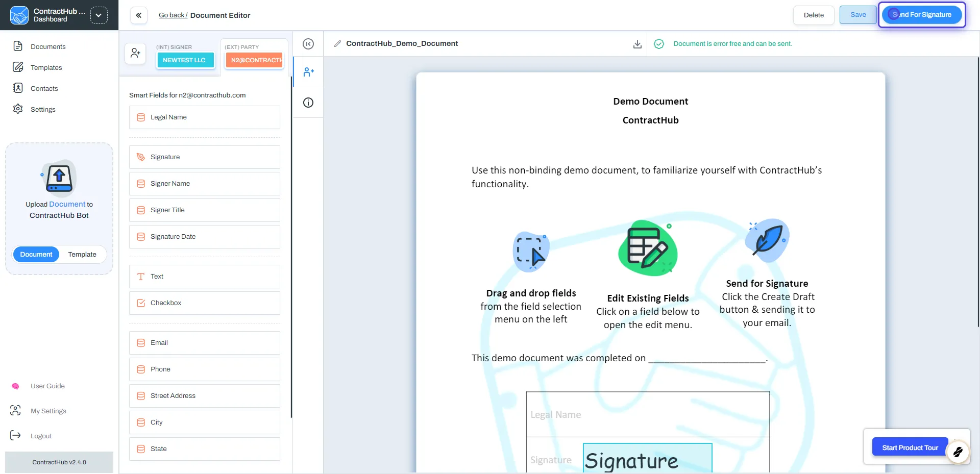Select the Phone smart field
Viewport: 980px width, 474px height.
click(205, 369)
